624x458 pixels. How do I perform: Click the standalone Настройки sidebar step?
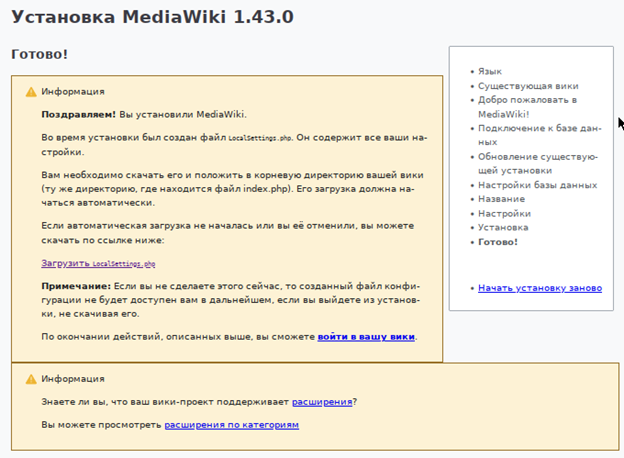(504, 213)
